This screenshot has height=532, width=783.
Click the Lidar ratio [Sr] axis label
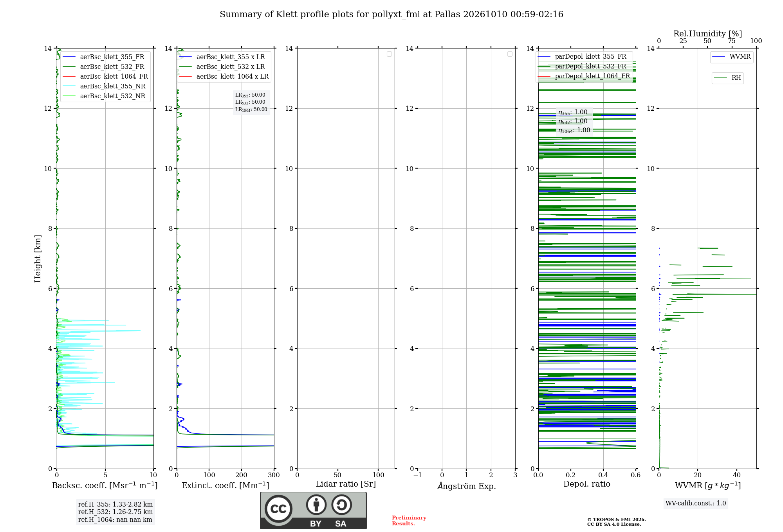tap(346, 484)
